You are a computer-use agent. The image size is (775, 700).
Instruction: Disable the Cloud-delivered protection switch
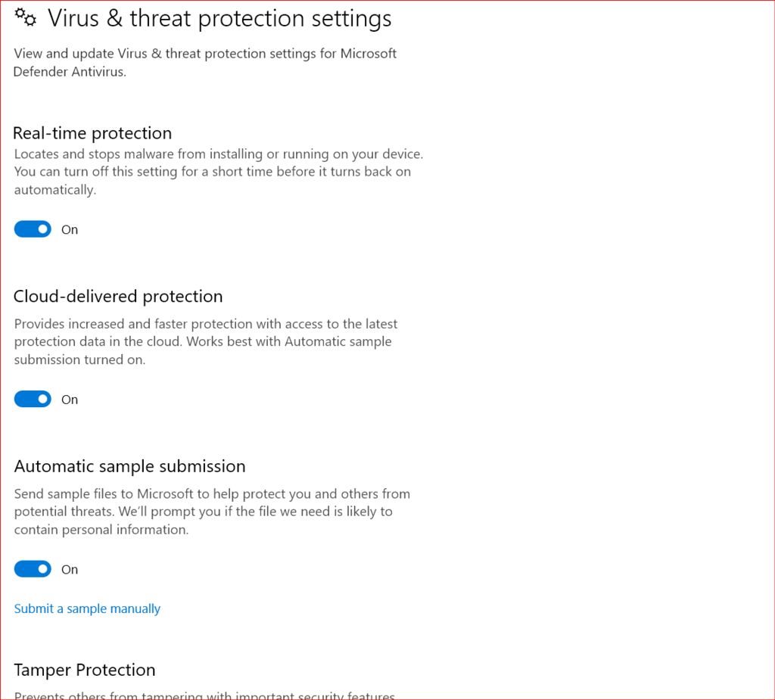(x=33, y=399)
